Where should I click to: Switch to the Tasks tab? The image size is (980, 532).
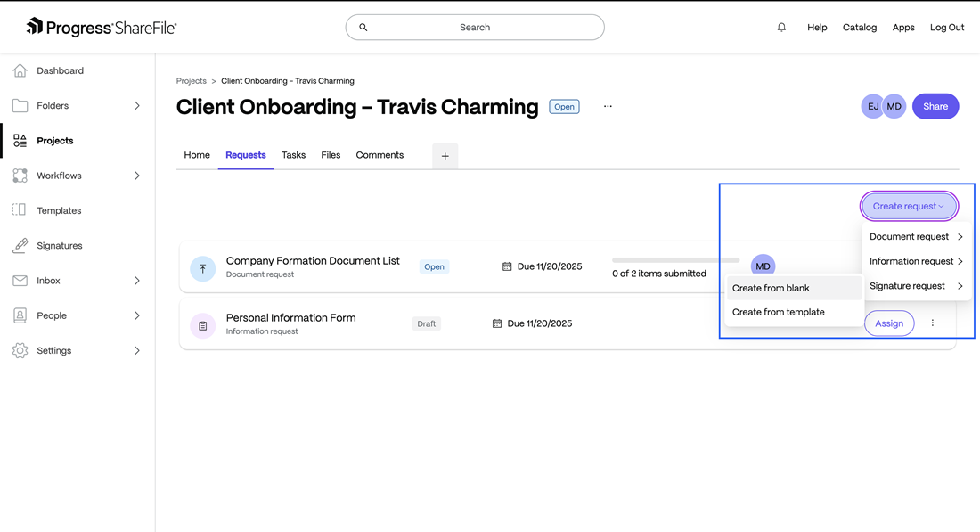tap(293, 155)
